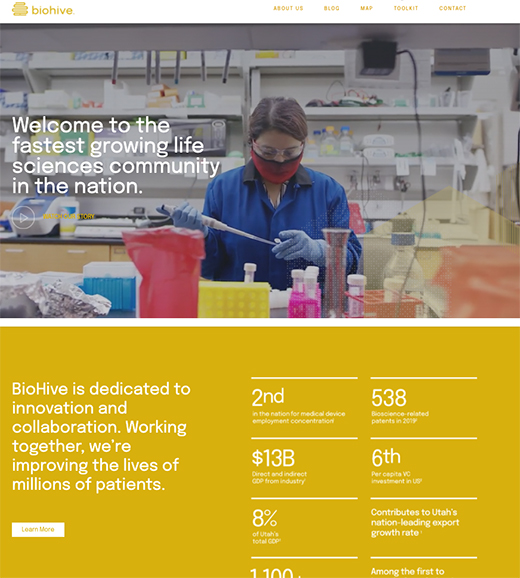Click the Watch Our Story text link
This screenshot has height=578, width=520.
[69, 216]
